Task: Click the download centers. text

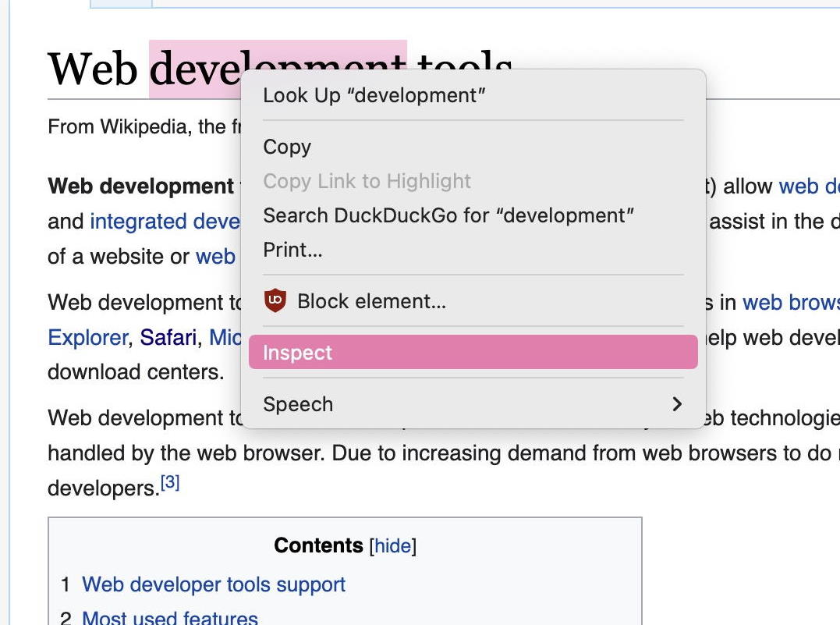Action: coord(136,372)
